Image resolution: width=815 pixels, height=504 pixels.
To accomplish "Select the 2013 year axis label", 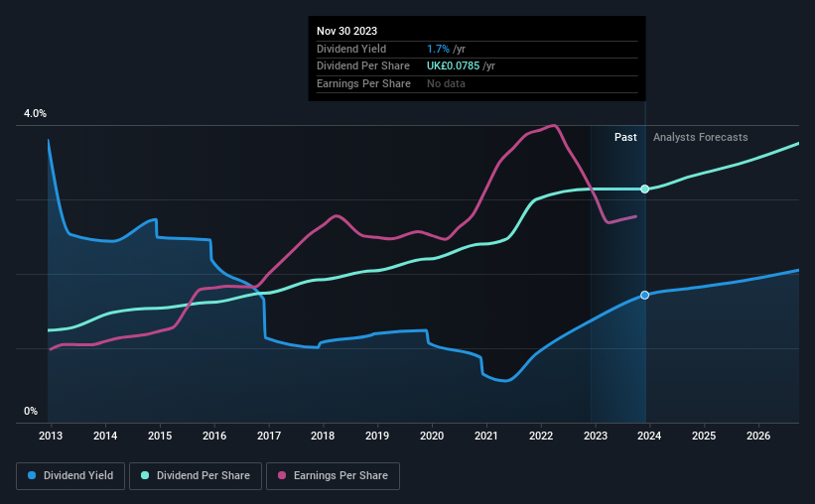I will coord(51,436).
